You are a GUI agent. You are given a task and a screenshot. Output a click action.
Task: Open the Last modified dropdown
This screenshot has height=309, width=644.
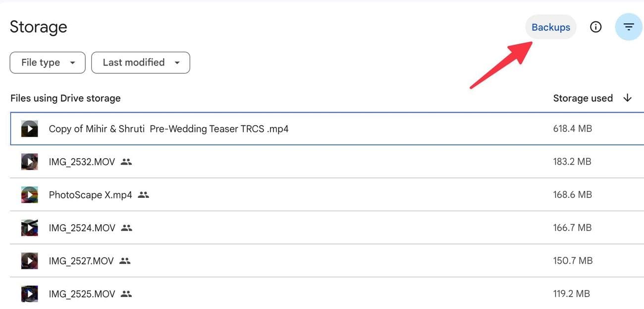140,62
